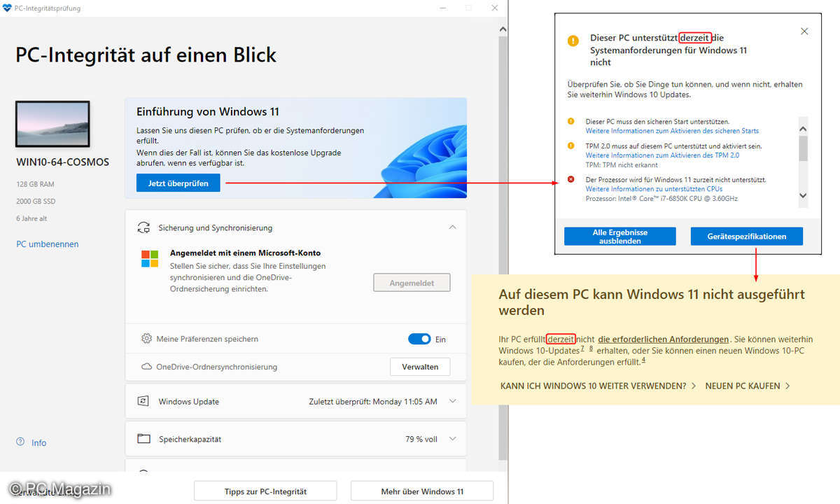840x504 pixels.
Task: Click the 128 GB RAM text
Action: click(34, 184)
